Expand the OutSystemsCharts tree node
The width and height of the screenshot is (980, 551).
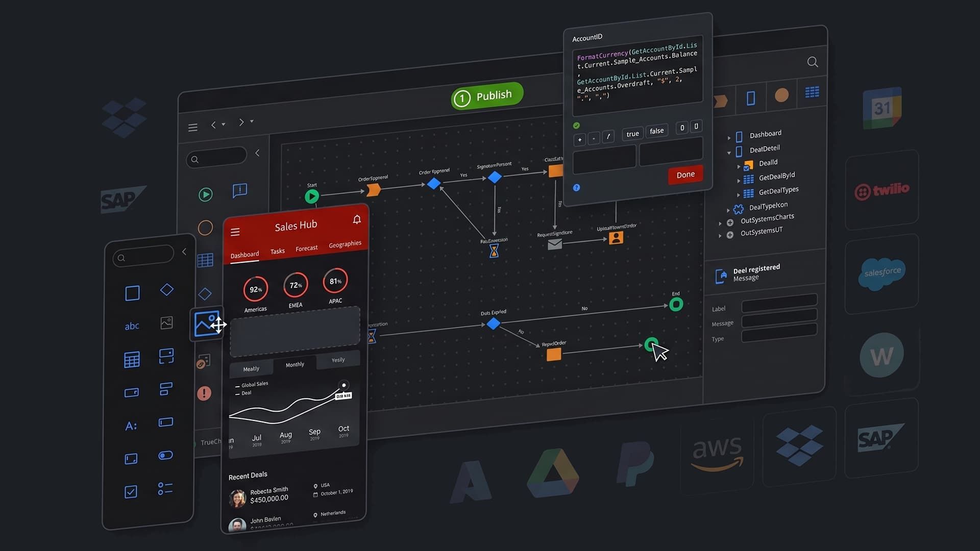(720, 223)
